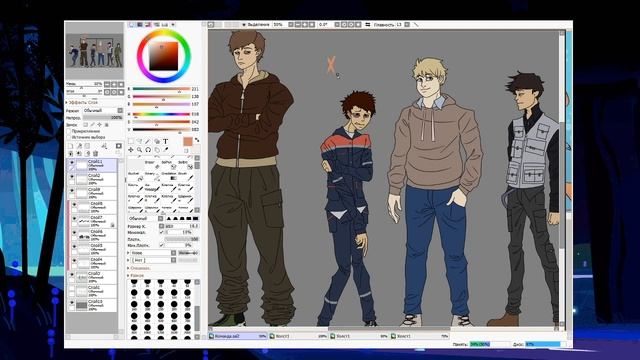Adjust the layer opacity slider at 100%
Screen dimensions: 640x360
[102, 118]
